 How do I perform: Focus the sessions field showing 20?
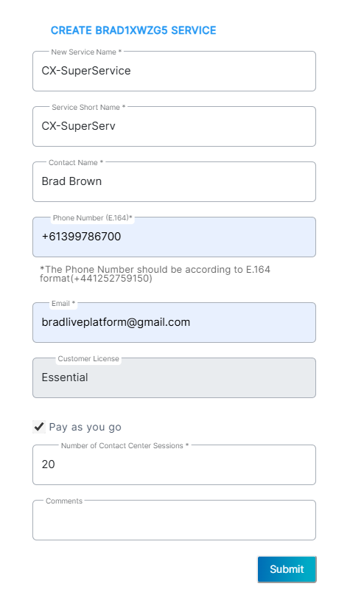coord(175,464)
